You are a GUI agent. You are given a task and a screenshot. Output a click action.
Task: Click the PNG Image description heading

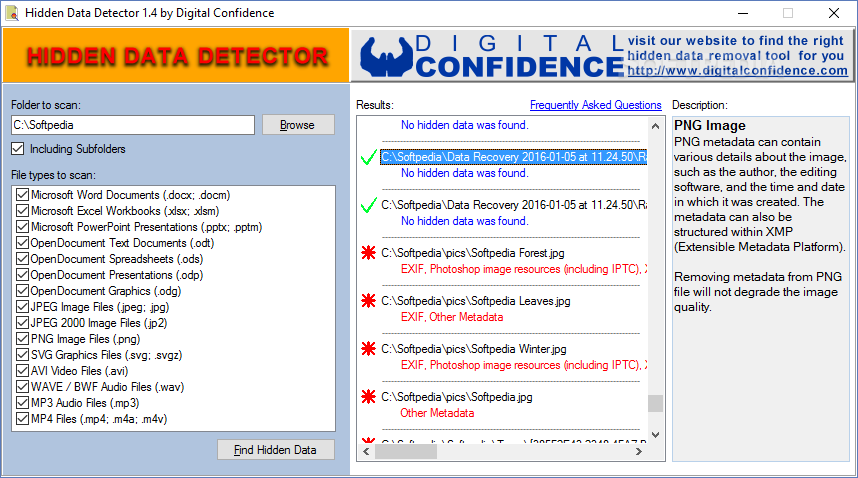(710, 126)
